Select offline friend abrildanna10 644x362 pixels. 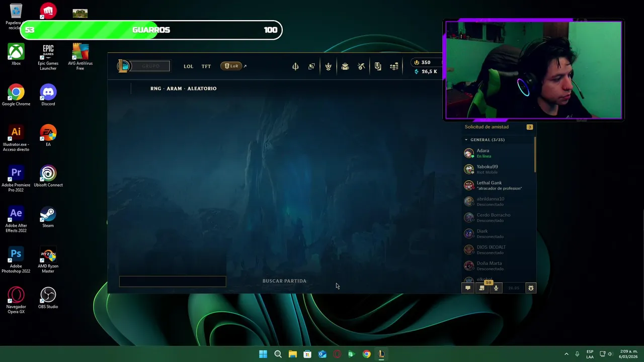(x=498, y=202)
